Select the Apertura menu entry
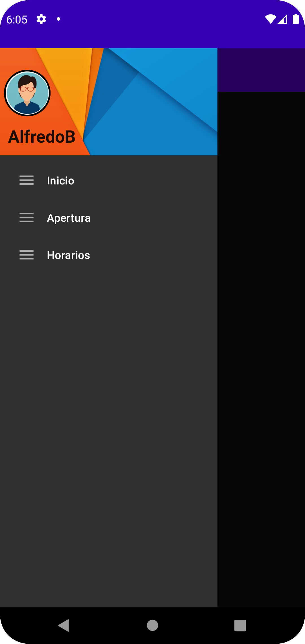The image size is (305, 644). 69,218
